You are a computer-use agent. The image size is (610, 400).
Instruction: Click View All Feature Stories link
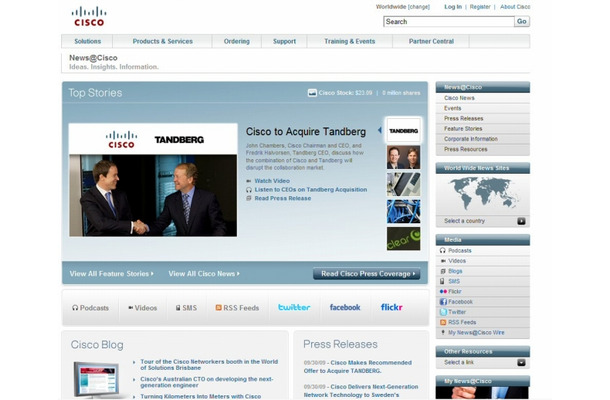coord(111,274)
